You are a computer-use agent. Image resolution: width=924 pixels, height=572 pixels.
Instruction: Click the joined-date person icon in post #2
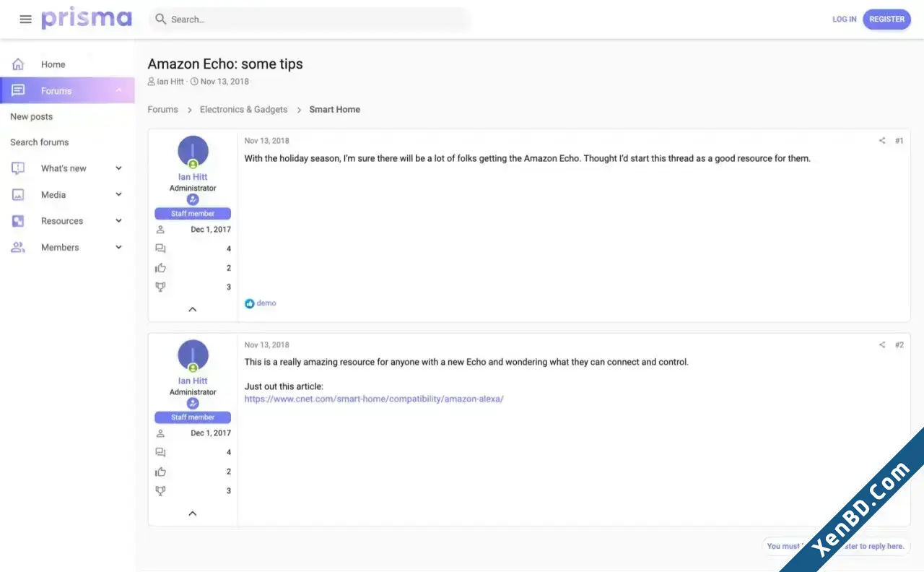(160, 433)
